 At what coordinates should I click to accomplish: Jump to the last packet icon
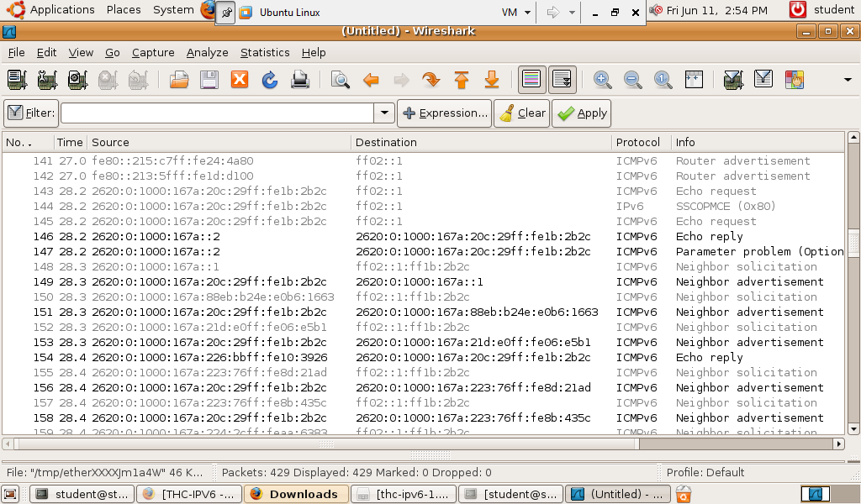click(x=491, y=80)
